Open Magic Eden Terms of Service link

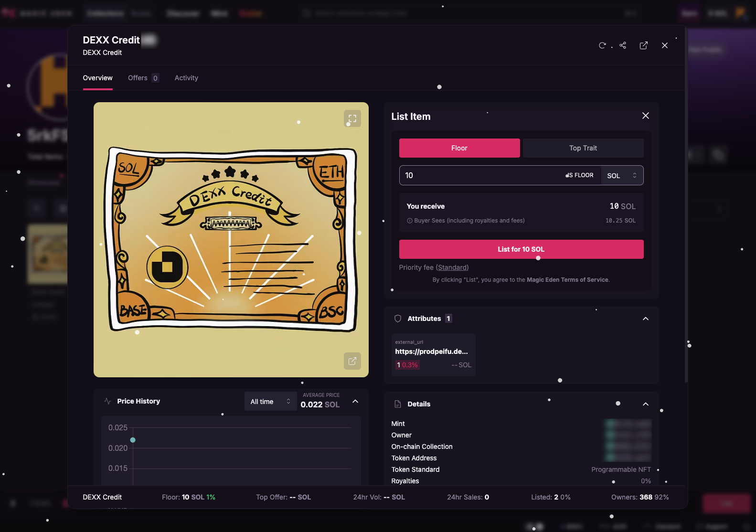point(568,280)
